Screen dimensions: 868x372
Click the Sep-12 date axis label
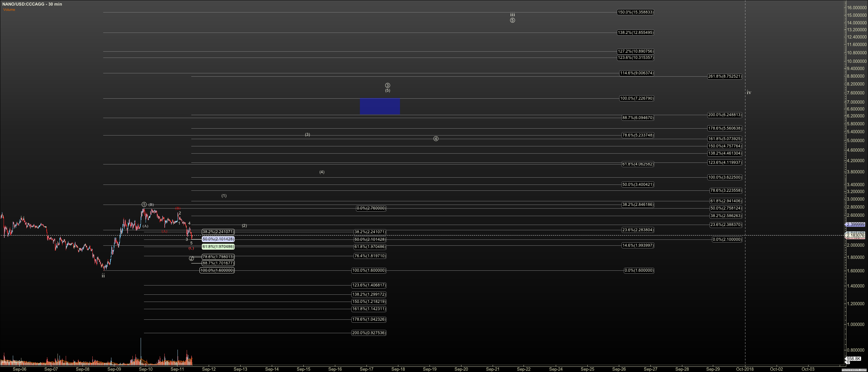(x=209, y=369)
